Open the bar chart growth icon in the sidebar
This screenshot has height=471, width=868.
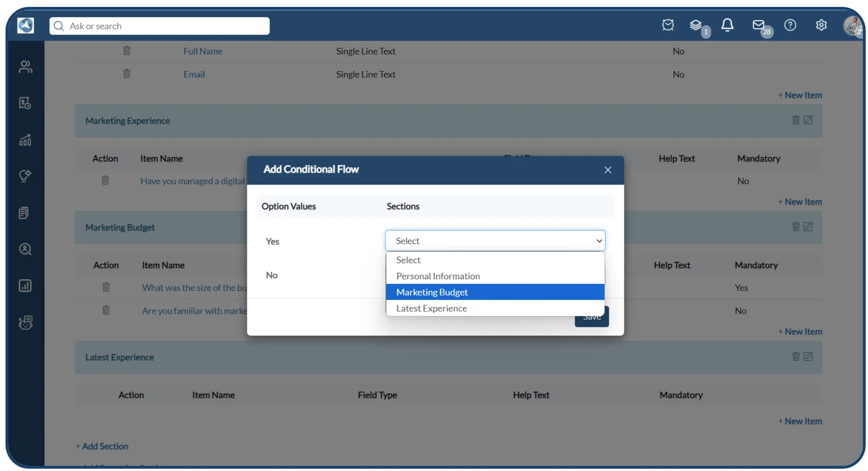25,140
